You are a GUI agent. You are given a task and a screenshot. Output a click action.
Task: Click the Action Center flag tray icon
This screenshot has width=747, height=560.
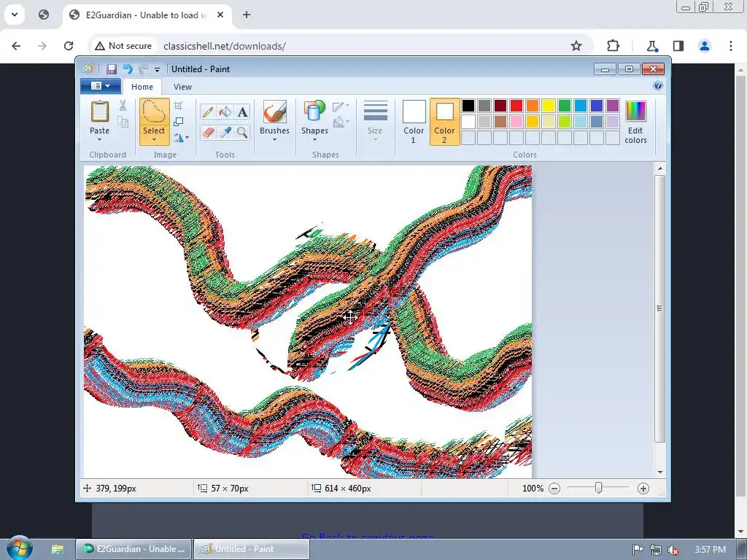[638, 550]
